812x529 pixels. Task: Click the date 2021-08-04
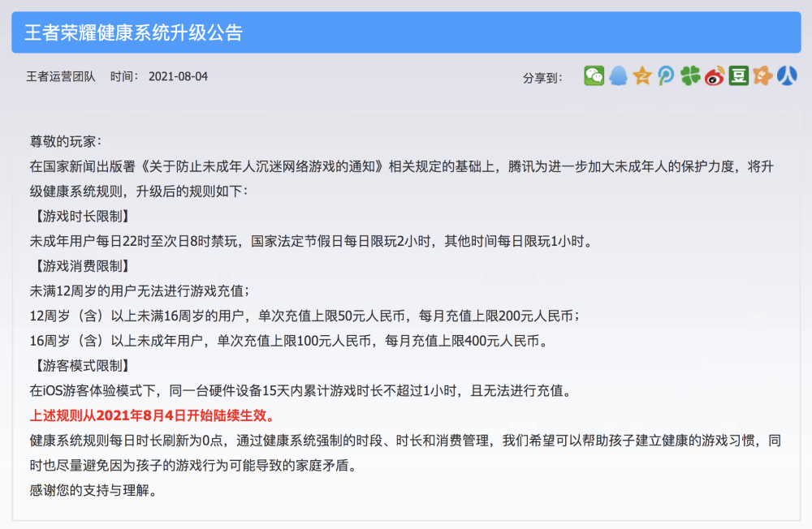pos(178,76)
